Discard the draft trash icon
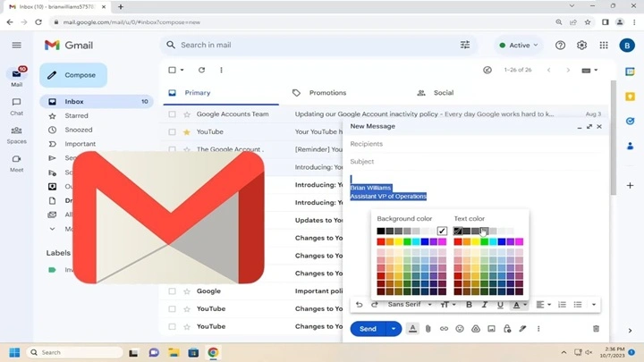This screenshot has height=362, width=644. pos(596,329)
